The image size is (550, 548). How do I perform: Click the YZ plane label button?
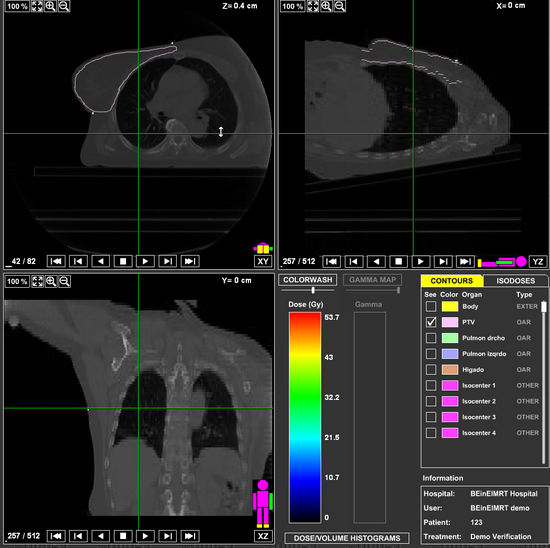pos(538,261)
